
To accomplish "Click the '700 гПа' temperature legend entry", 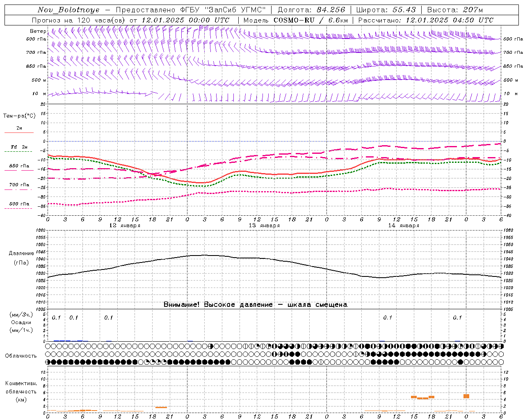I will (x=19, y=185).
